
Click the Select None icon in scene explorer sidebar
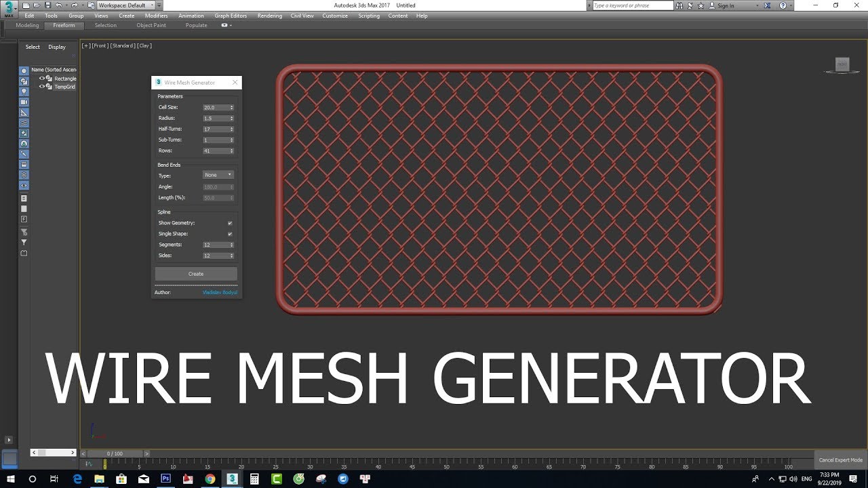pyautogui.click(x=24, y=209)
